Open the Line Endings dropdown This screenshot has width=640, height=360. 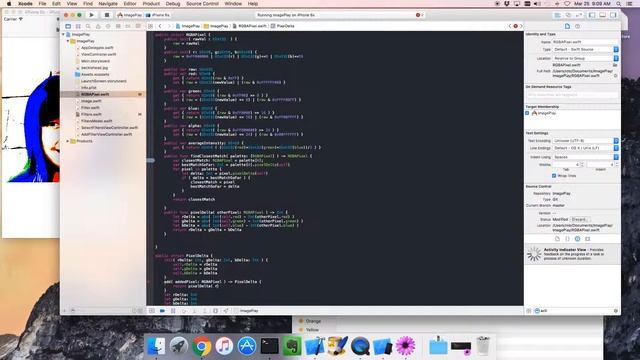[585, 148]
